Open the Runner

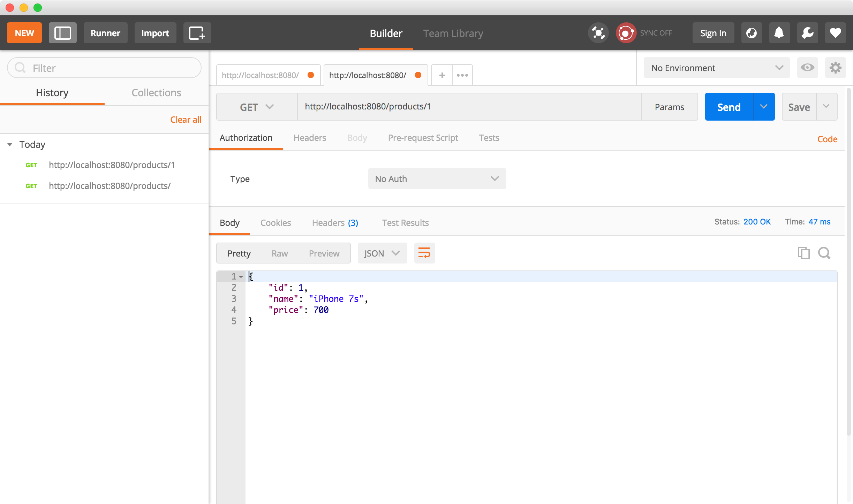click(105, 33)
